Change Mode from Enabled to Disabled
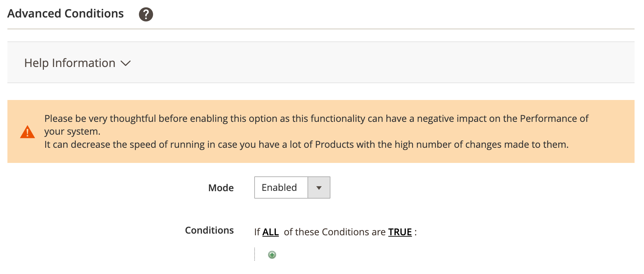 [292, 187]
